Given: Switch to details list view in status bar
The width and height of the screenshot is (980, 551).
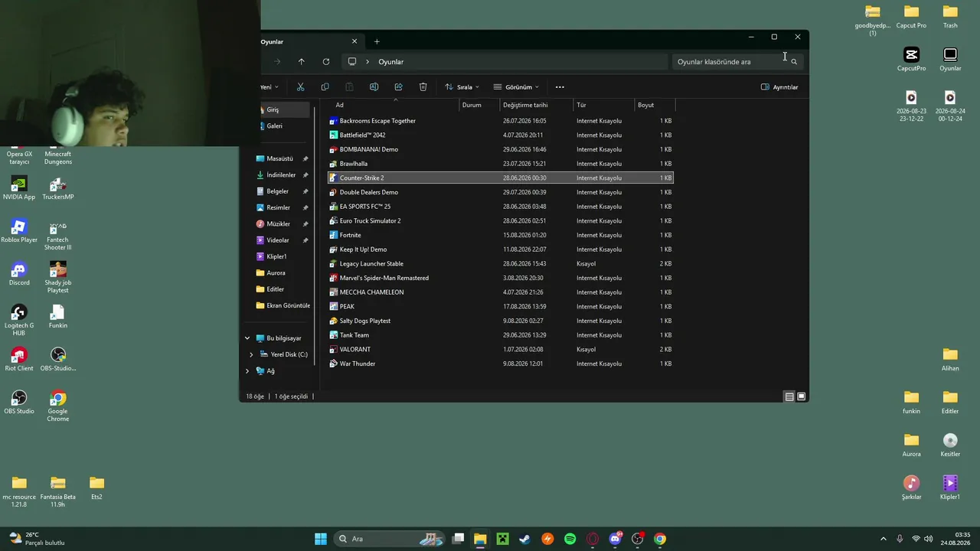Looking at the screenshot, I should tap(789, 396).
